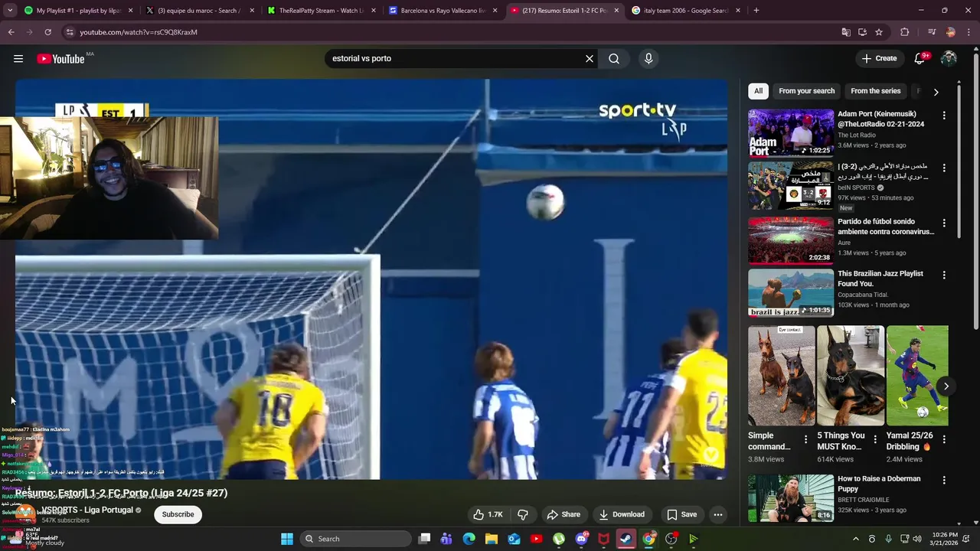Open more actions ellipsis under video
The image size is (980, 551).
point(718,514)
